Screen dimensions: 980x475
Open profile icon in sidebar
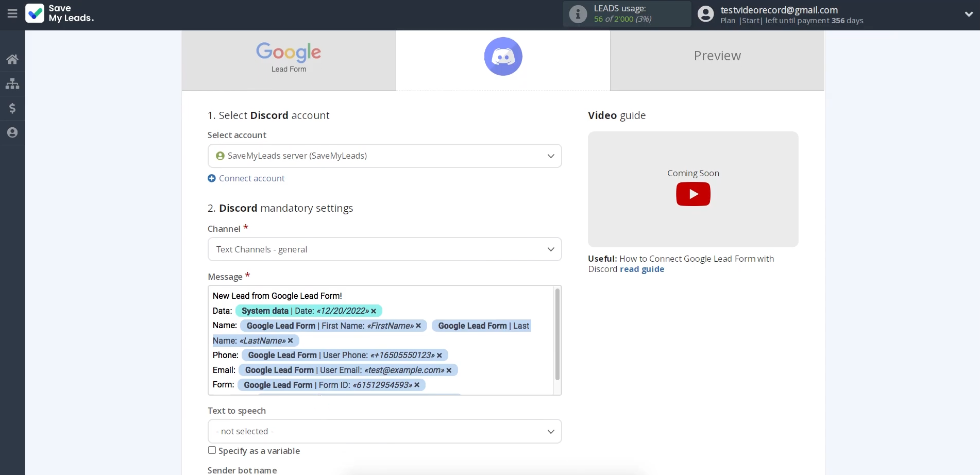[12, 132]
